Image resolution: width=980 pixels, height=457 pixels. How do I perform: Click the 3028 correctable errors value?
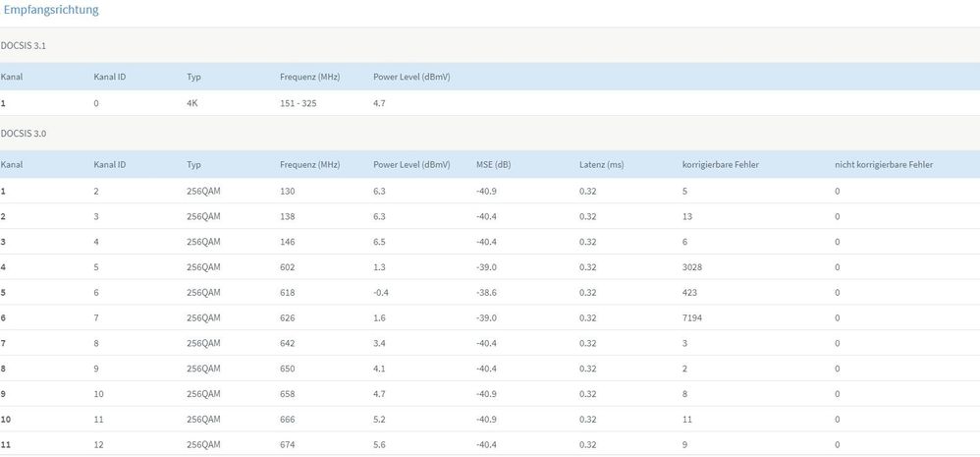692,267
